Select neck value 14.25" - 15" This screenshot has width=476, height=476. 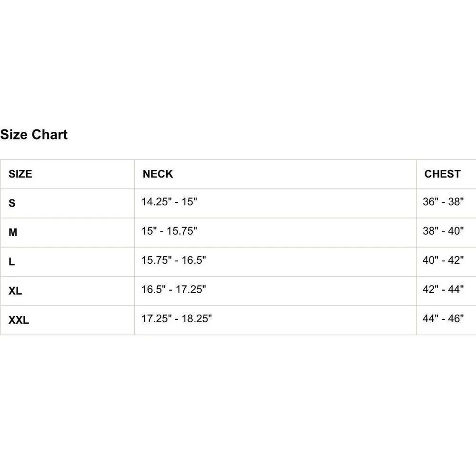coord(169,201)
